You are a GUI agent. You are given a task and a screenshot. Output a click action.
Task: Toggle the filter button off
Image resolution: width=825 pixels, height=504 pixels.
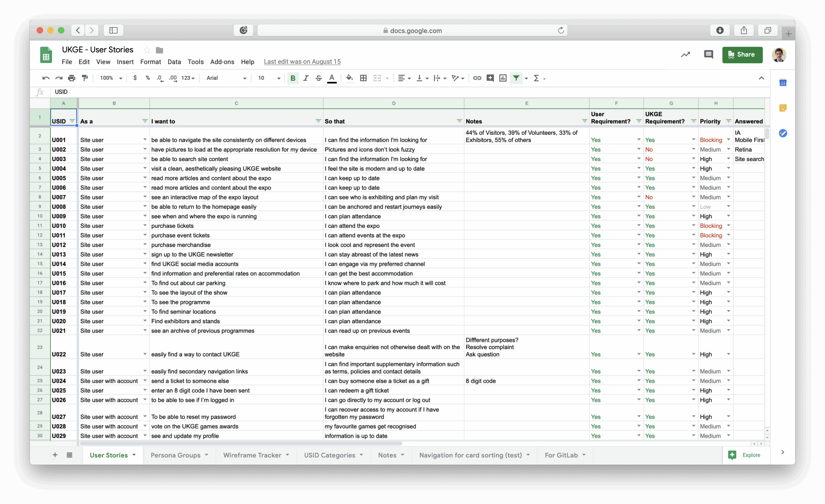[516, 78]
